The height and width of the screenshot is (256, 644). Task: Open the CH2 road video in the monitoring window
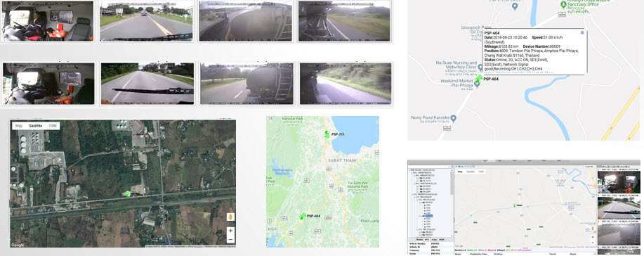click(619, 208)
